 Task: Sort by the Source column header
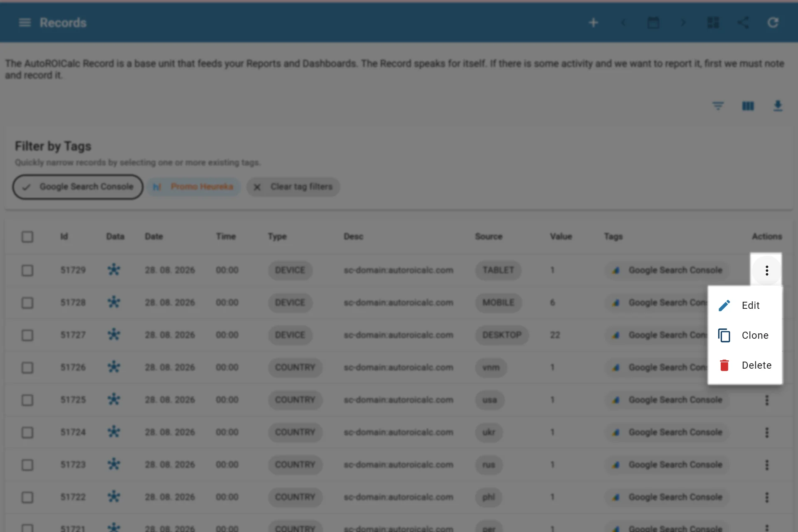(x=489, y=236)
